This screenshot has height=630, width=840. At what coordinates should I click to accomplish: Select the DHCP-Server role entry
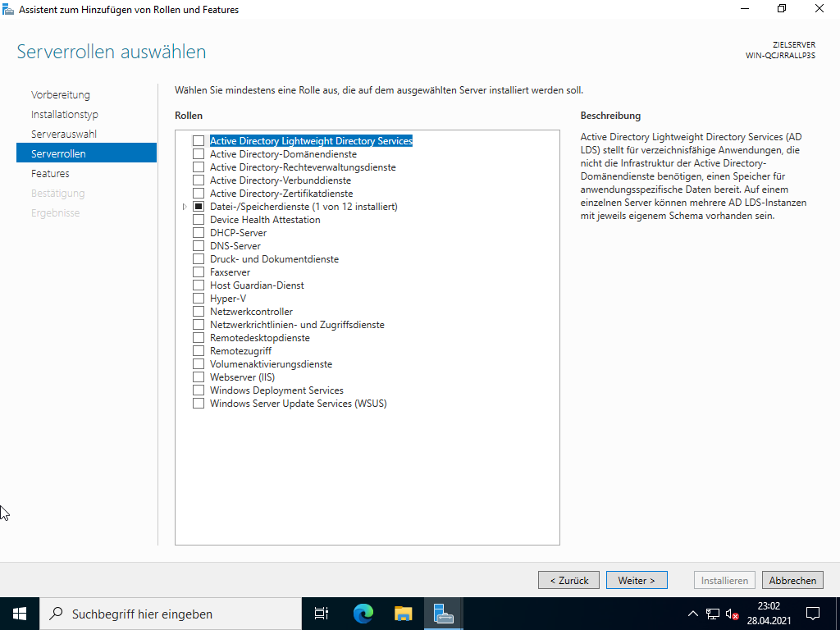238,233
